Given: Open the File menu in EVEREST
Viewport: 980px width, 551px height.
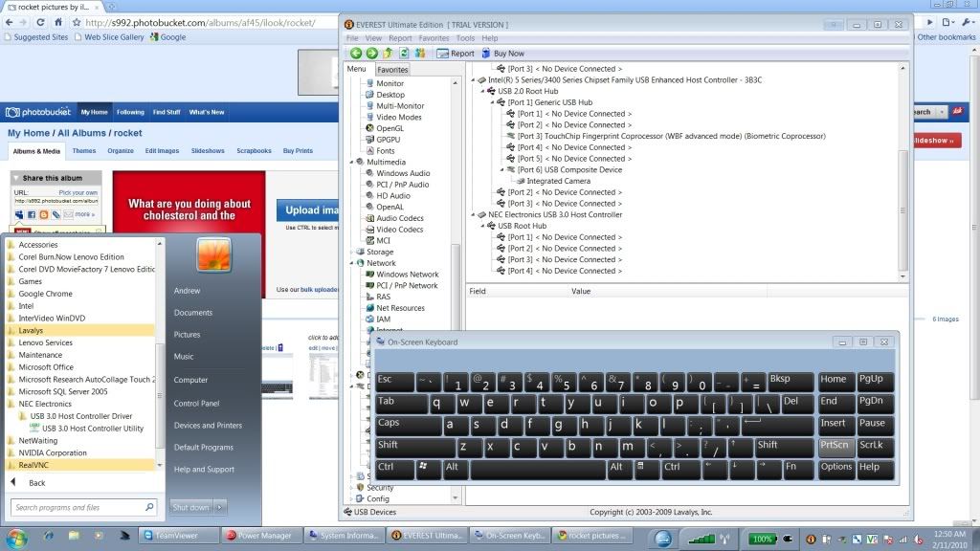Looking at the screenshot, I should pyautogui.click(x=352, y=38).
